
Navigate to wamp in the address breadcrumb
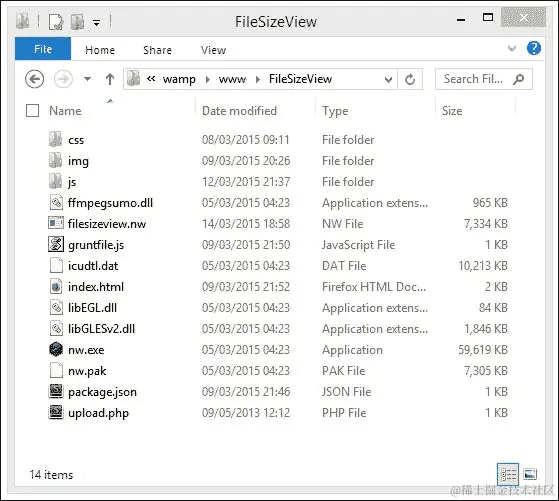click(x=179, y=79)
